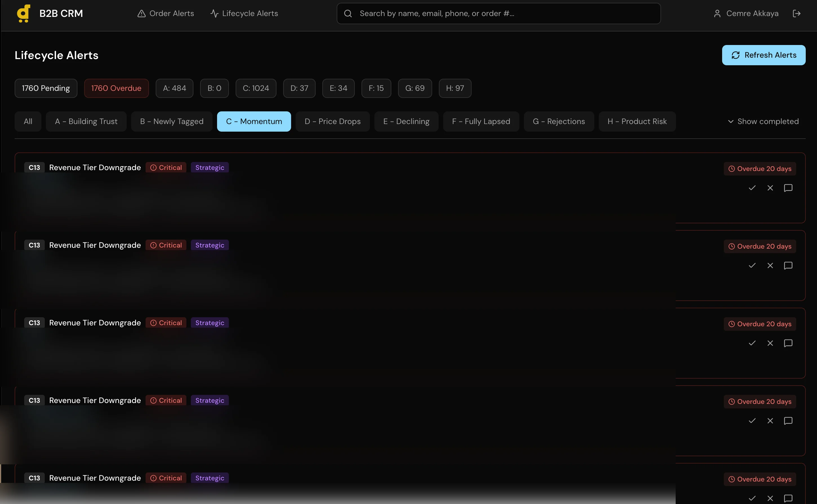817x504 pixels.
Task: Click the user profile icon beside Cemre Akkaya
Action: coord(717,13)
